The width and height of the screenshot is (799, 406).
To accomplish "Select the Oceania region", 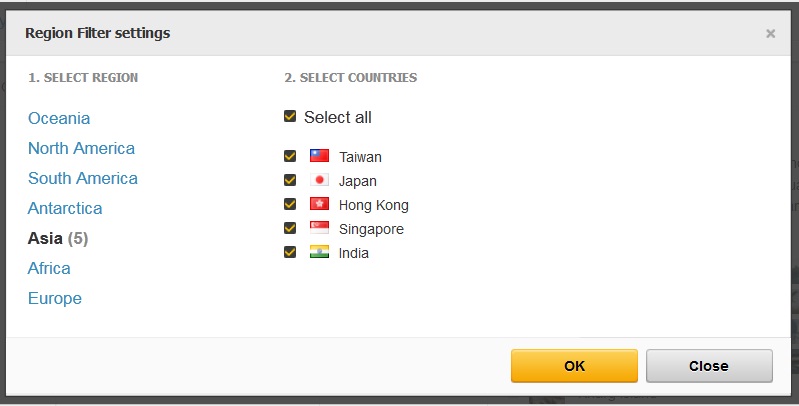I will point(59,118).
